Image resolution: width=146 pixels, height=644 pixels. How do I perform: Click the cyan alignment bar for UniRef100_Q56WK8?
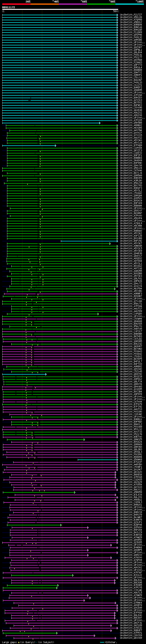tap(98, 460)
